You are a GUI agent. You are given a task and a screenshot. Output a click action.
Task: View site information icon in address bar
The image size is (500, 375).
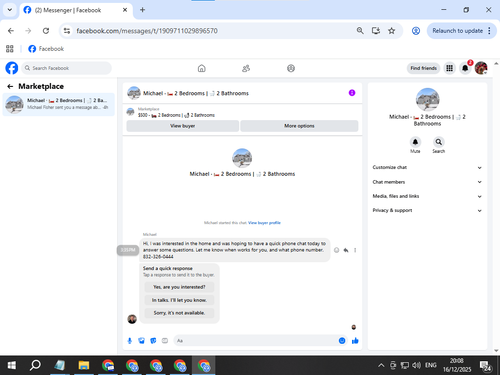67,31
